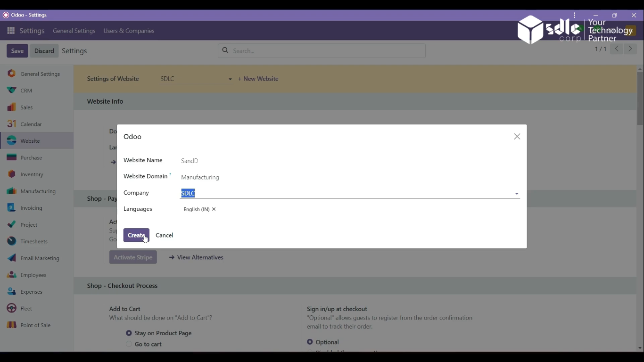644x362 pixels.
Task: Open Inventory settings icon in sidebar
Action: click(11, 174)
